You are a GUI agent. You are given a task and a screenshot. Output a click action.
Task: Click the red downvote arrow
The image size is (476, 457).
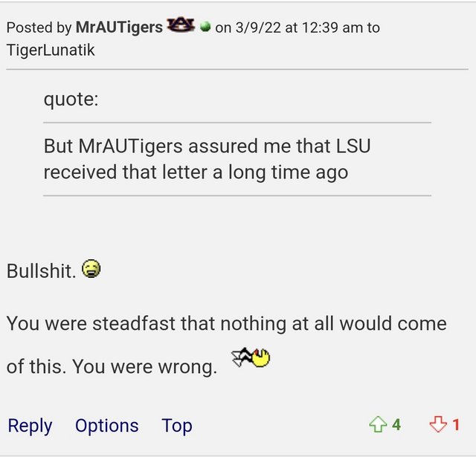coord(438,425)
